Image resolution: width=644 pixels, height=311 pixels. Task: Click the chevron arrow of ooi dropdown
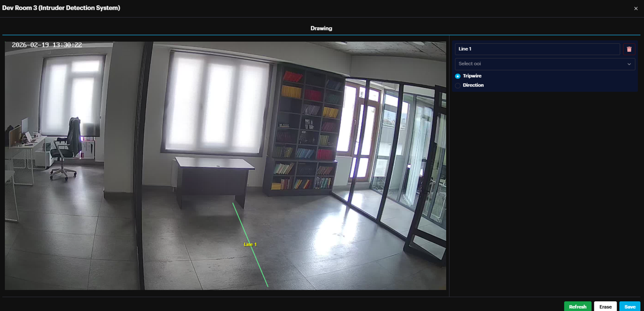tap(629, 64)
